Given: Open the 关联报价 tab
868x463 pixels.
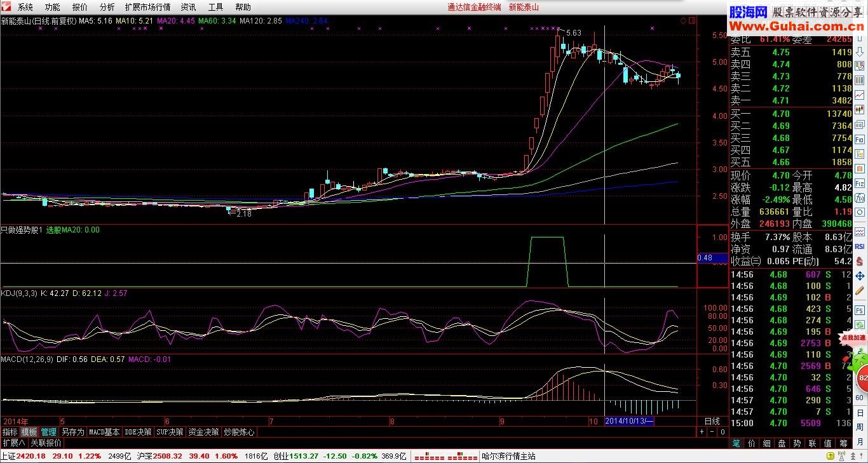Looking at the screenshot, I should coord(46,443).
